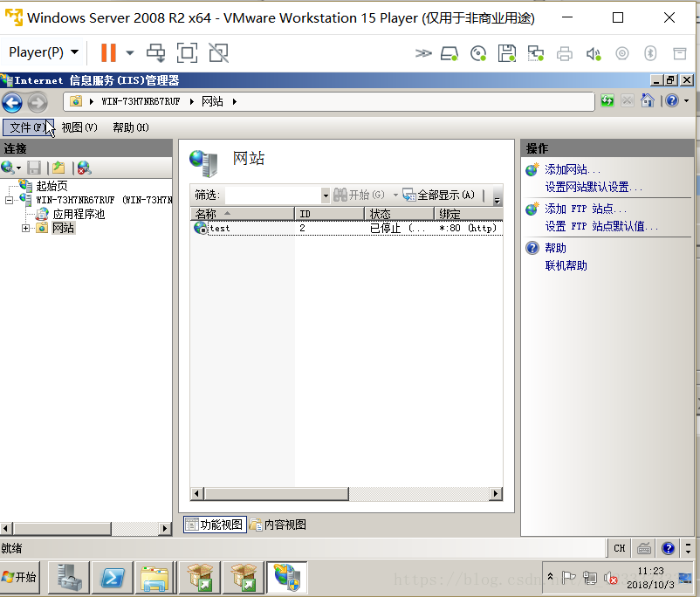Click the connections pane right scroll arrow
This screenshot has height=597, width=700.
pyautogui.click(x=165, y=528)
